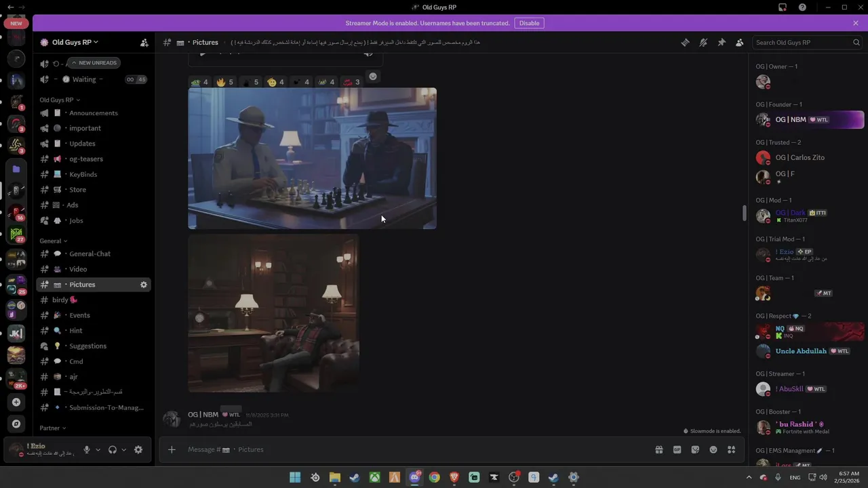Screen dimensions: 868x488
Task: Open Announcements channel
Action: pyautogui.click(x=93, y=113)
